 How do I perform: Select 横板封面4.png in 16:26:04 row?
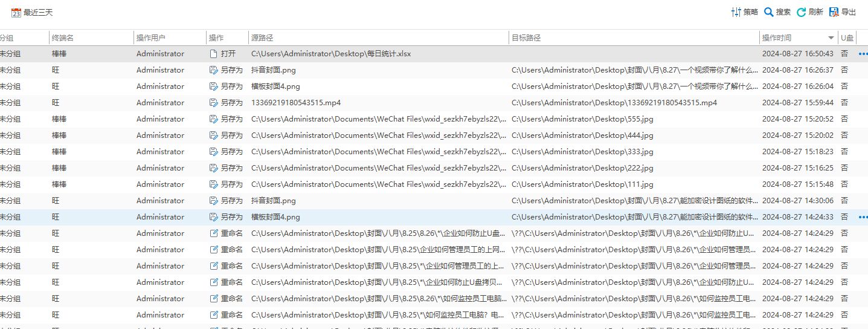(x=275, y=86)
